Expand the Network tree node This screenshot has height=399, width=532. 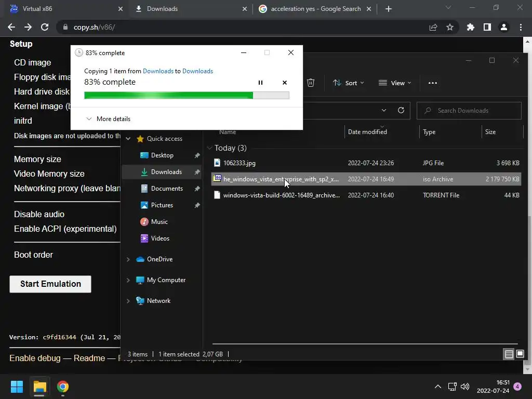coord(128,301)
